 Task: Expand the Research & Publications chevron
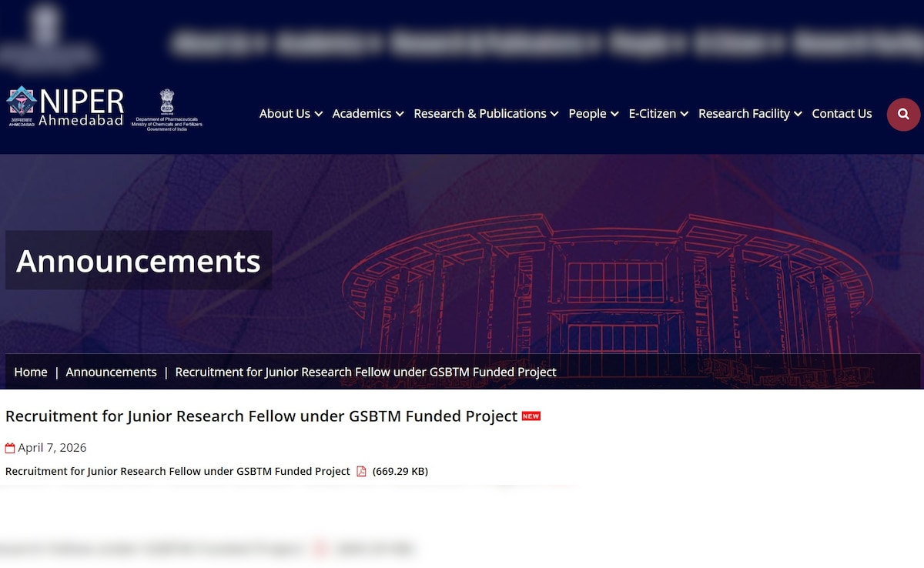(x=554, y=114)
